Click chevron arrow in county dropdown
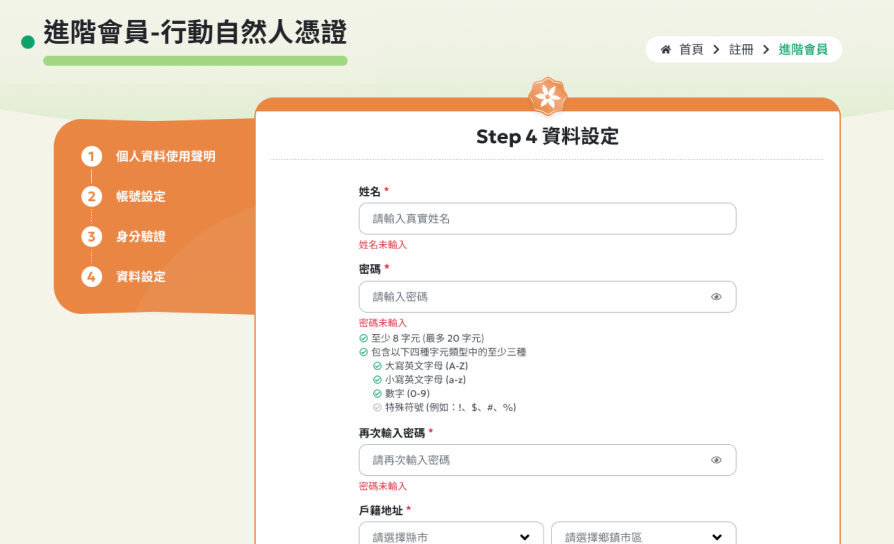 [525, 537]
